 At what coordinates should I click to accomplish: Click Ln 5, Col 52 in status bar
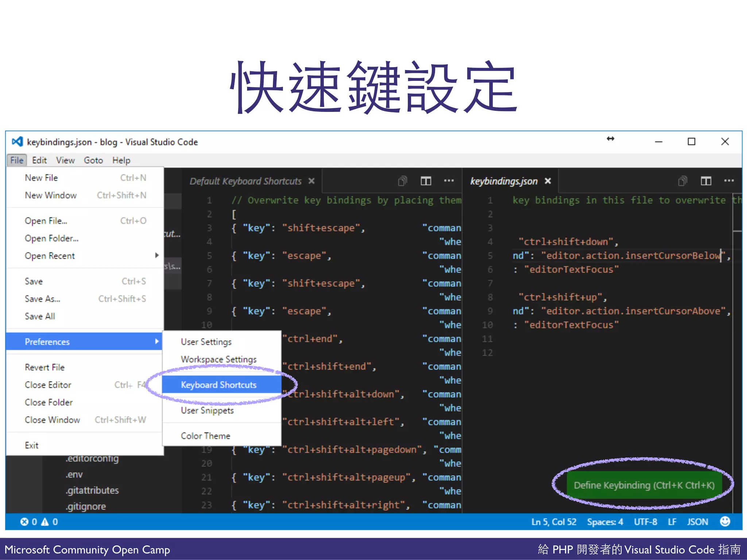[554, 522]
